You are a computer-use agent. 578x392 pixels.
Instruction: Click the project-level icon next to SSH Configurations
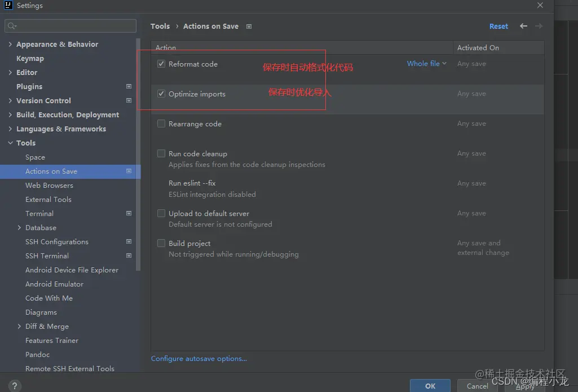point(129,241)
